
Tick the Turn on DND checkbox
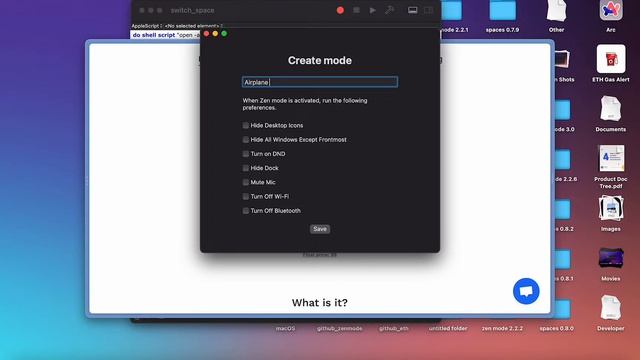pos(245,154)
